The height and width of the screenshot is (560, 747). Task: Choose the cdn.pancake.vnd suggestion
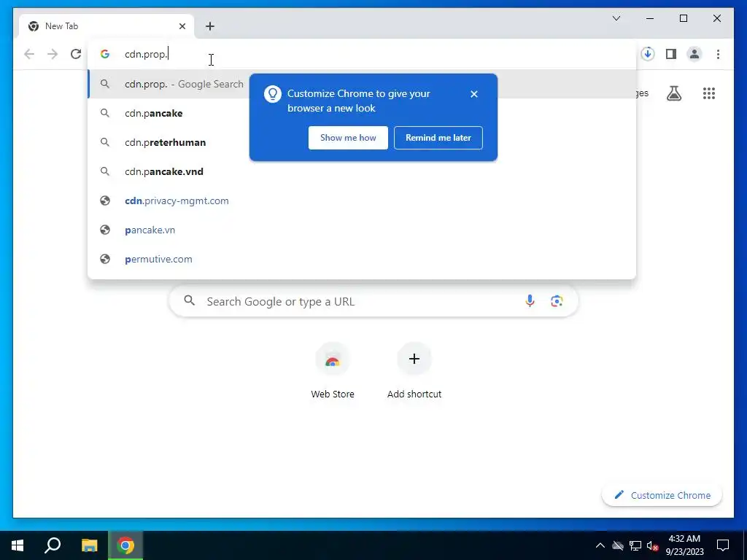click(362, 171)
